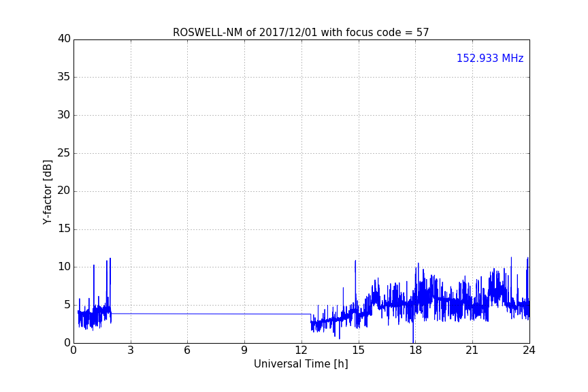
Task: Click the y-axis tick label '5'
Action: (x=67, y=305)
